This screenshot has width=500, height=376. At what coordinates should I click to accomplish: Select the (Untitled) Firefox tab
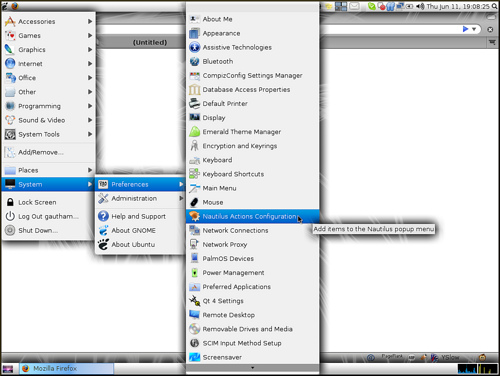pyautogui.click(x=150, y=42)
